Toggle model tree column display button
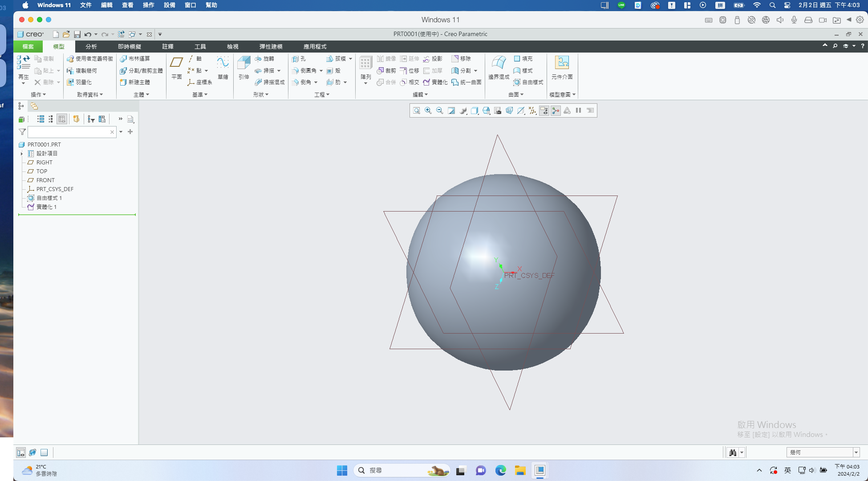 [62, 119]
